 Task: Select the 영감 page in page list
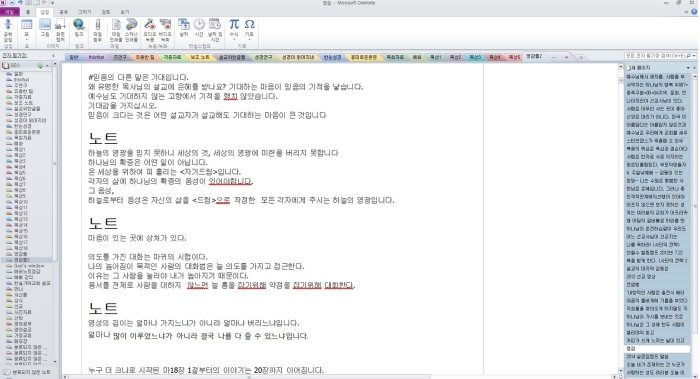tap(657, 349)
